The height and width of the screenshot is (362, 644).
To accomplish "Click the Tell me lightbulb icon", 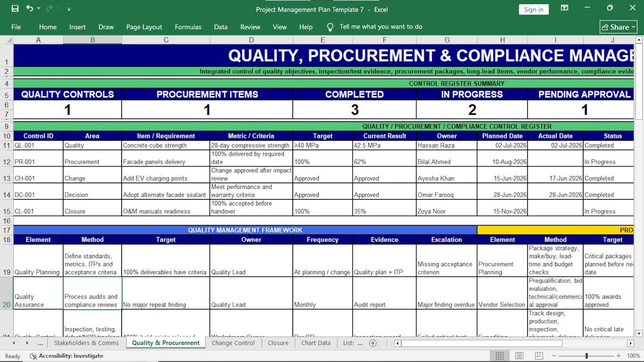I will 330,27.
